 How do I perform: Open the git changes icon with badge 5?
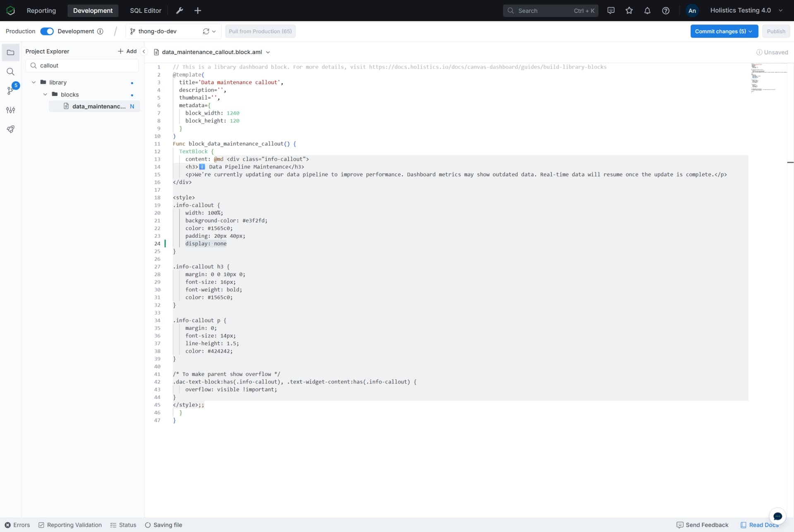click(11, 90)
